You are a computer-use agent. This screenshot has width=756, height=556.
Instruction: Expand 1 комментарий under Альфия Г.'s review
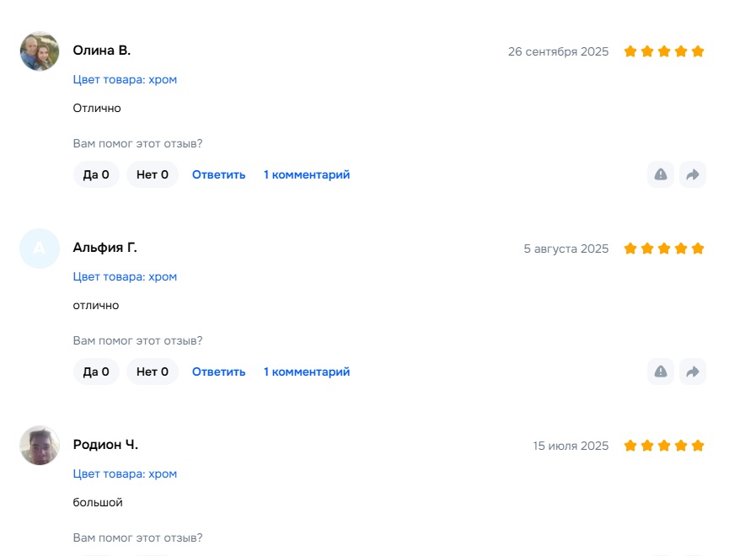pos(307,372)
